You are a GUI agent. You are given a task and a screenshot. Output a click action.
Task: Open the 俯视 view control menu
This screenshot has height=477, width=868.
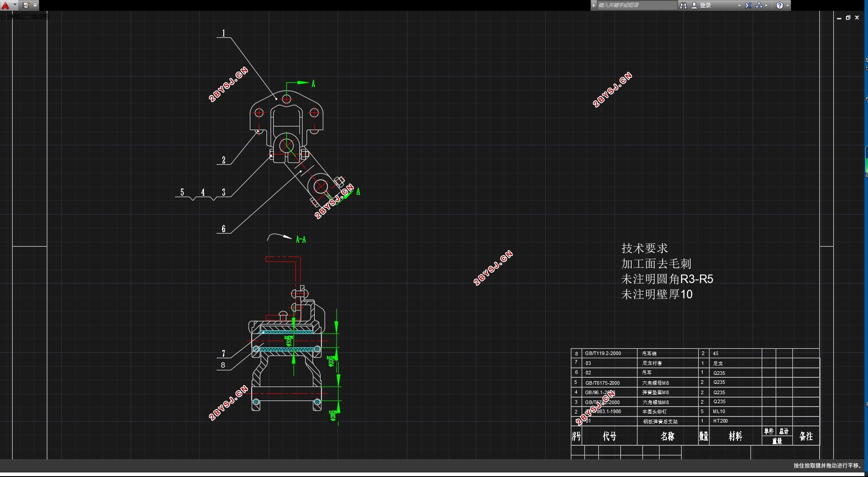[17, 17]
